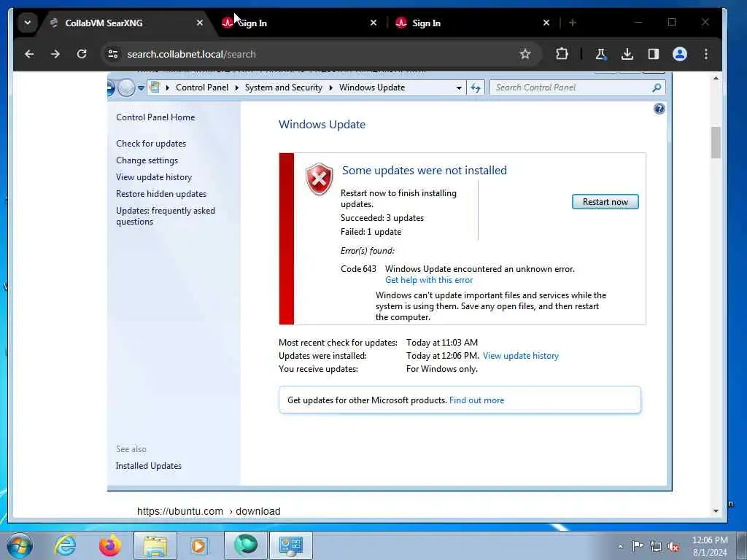Click the Control Panel refresh button
The height and width of the screenshot is (560, 747).
coord(476,87)
